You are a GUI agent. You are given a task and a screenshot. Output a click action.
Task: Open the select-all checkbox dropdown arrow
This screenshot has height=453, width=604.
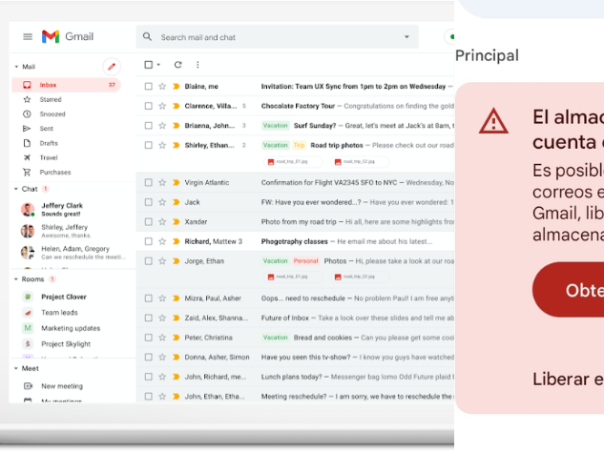[x=159, y=65]
